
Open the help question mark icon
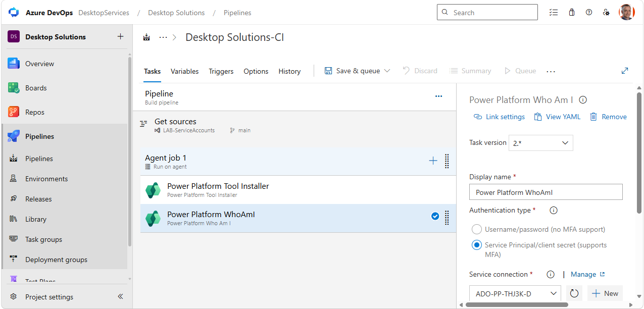589,13
